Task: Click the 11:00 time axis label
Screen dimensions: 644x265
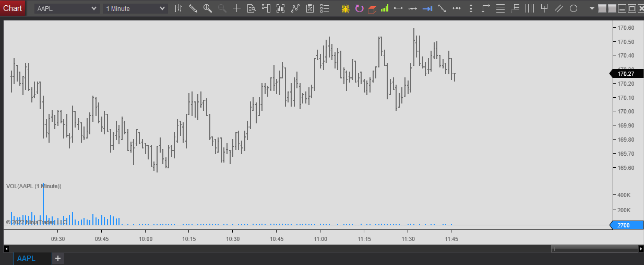Action: pos(320,239)
